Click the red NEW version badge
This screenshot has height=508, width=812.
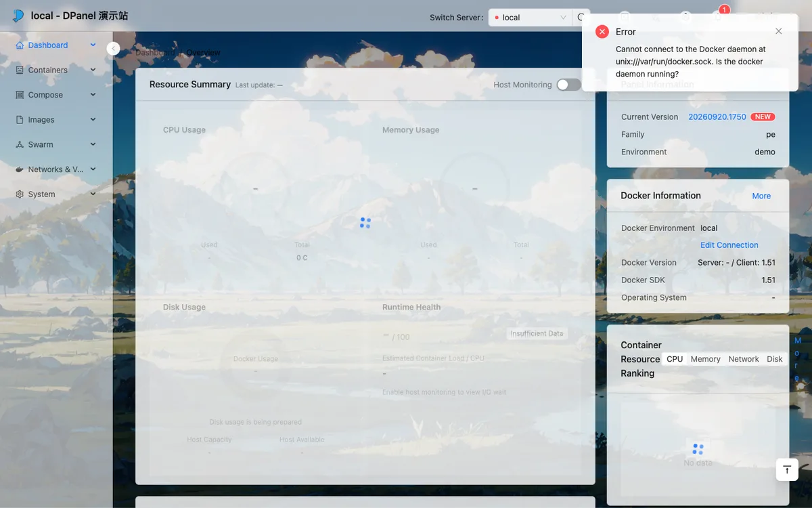(x=763, y=117)
